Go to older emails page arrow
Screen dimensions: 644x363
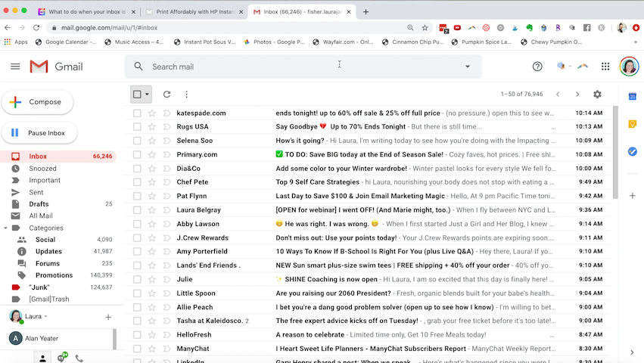click(x=577, y=95)
